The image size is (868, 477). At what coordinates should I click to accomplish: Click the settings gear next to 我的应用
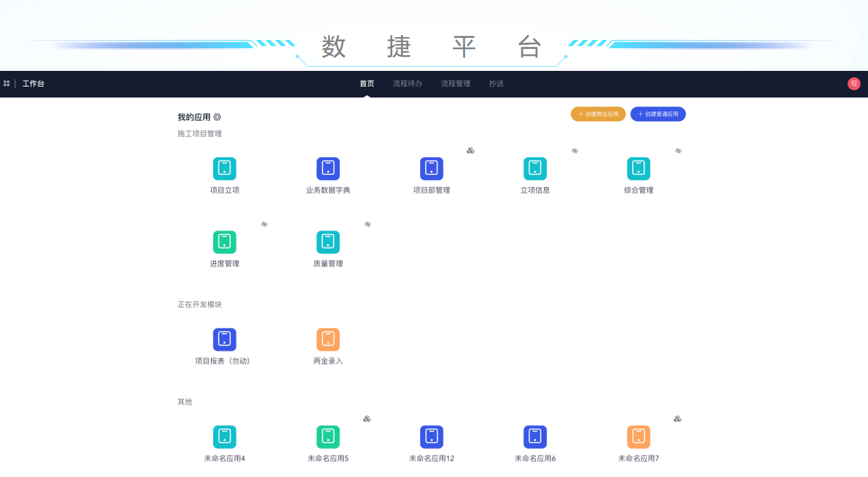pos(217,118)
